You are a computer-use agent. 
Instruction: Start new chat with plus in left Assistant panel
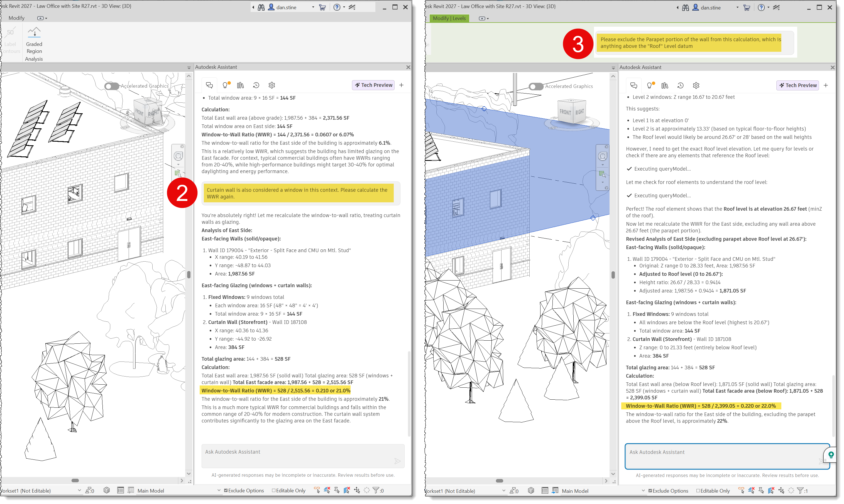click(x=402, y=85)
